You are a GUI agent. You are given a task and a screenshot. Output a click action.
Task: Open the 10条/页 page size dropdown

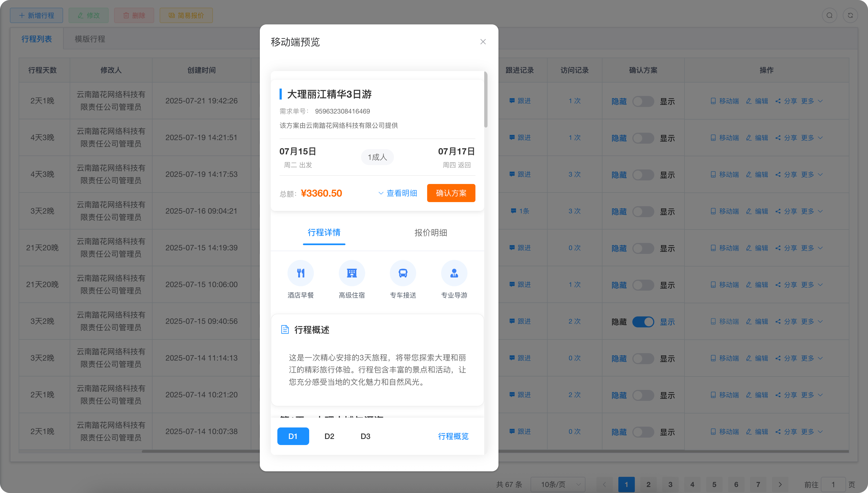click(x=557, y=484)
